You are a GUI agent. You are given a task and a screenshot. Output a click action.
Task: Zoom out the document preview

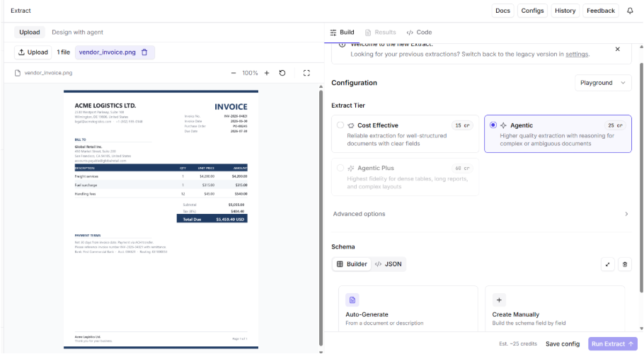234,73
